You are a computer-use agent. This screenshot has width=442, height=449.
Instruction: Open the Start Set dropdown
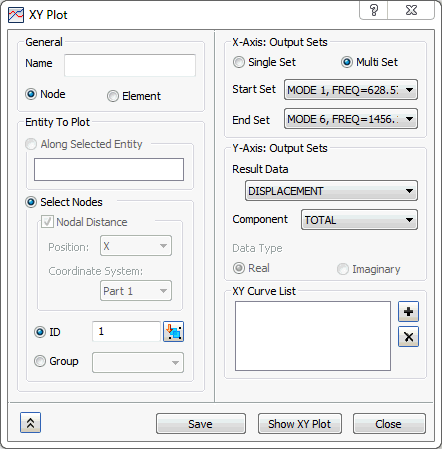[x=351, y=90]
